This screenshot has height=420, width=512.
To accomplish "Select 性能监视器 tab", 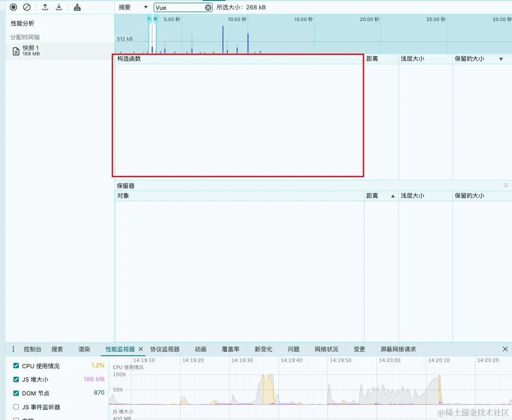I will 120,349.
